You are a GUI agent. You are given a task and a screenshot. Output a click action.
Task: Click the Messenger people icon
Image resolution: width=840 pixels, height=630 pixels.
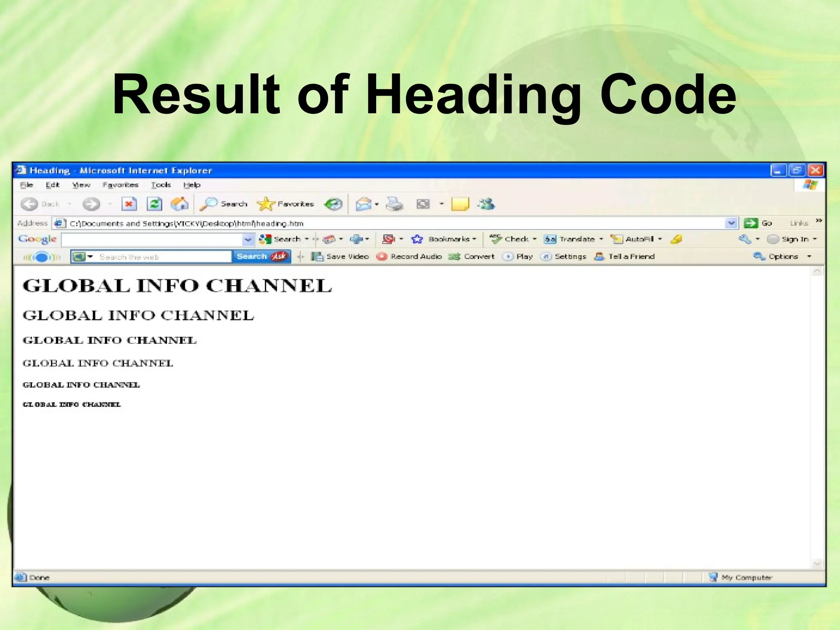486,204
